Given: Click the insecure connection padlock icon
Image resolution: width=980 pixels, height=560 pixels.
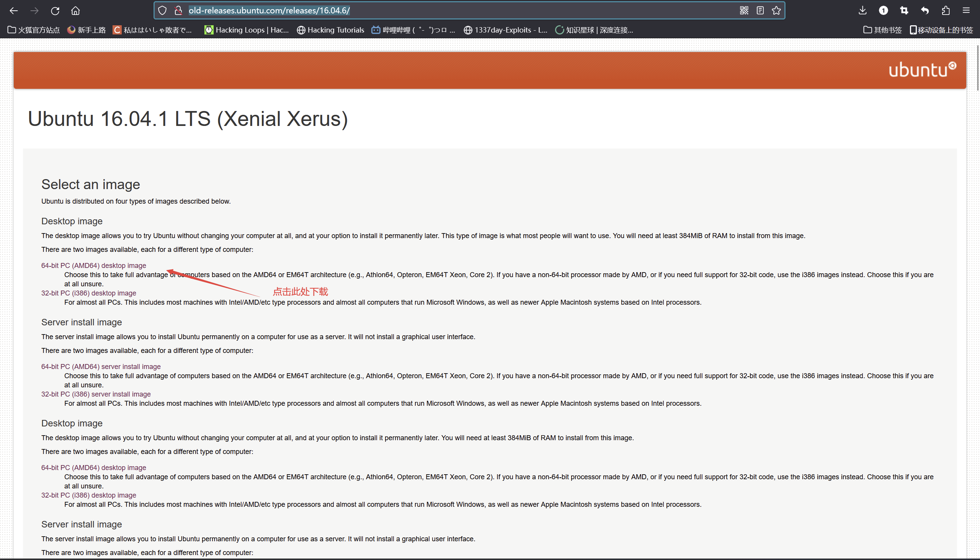Looking at the screenshot, I should 178,10.
